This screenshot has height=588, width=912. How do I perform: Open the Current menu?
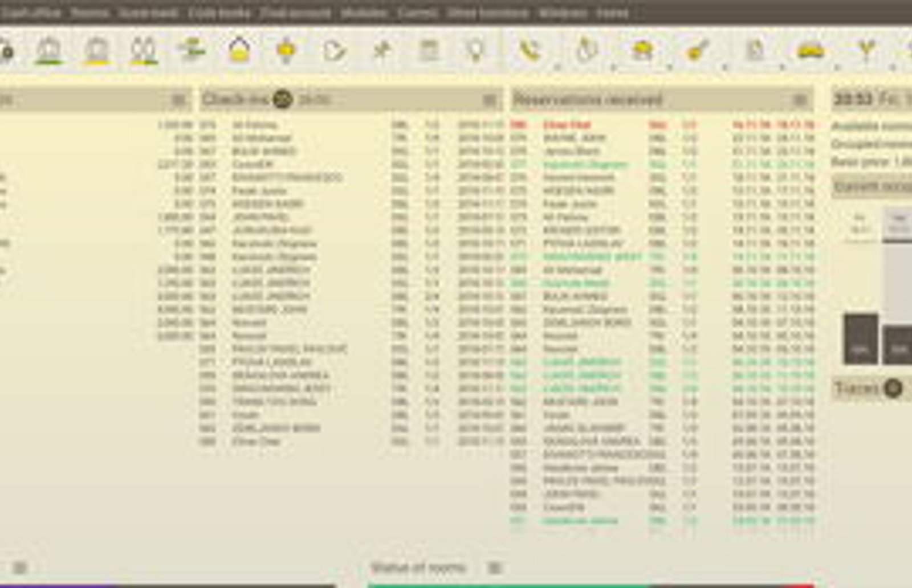tap(417, 13)
